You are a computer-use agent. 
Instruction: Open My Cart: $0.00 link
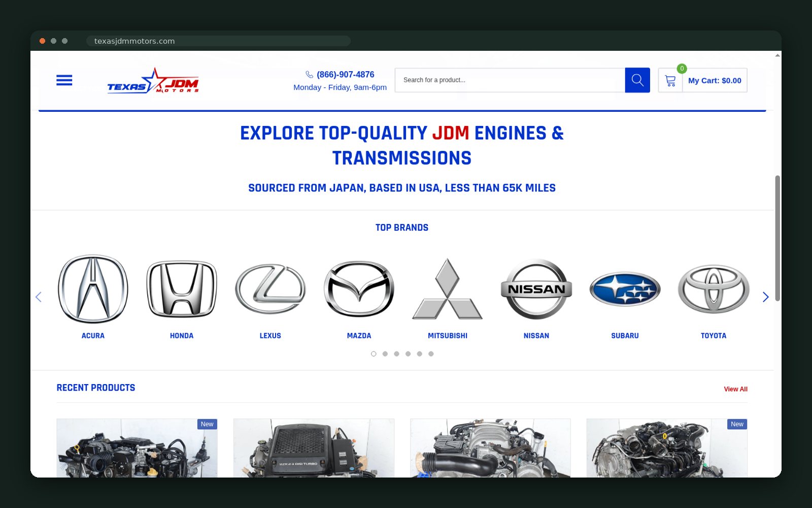[715, 80]
